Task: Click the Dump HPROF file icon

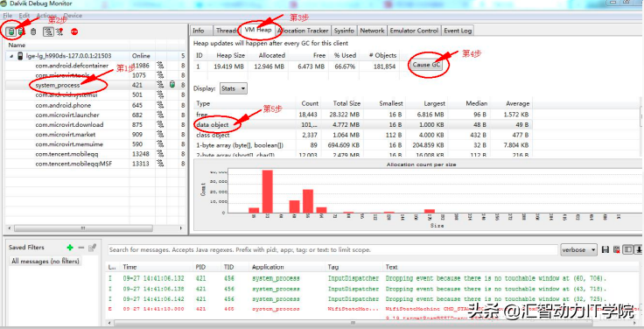Action: tap(20, 32)
